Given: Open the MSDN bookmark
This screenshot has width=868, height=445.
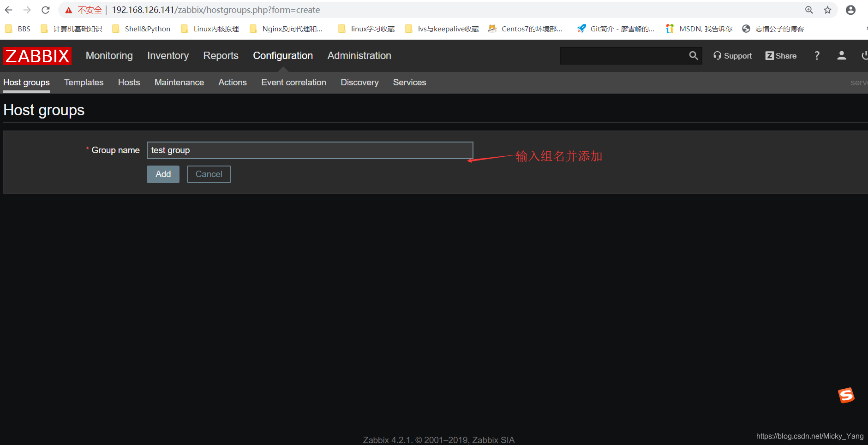Looking at the screenshot, I should (x=699, y=29).
